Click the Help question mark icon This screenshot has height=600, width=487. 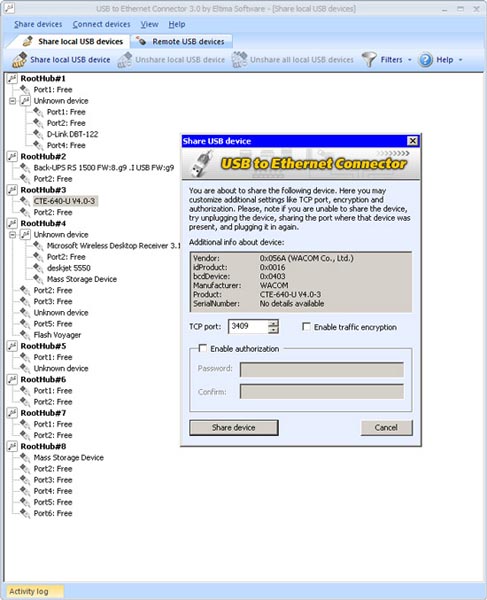425,60
